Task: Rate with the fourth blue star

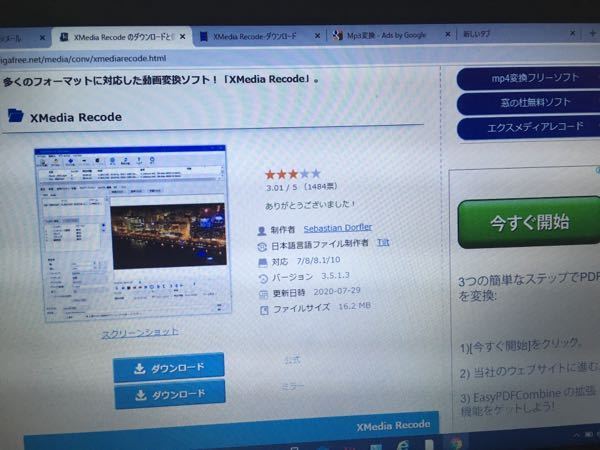Action: [305, 174]
